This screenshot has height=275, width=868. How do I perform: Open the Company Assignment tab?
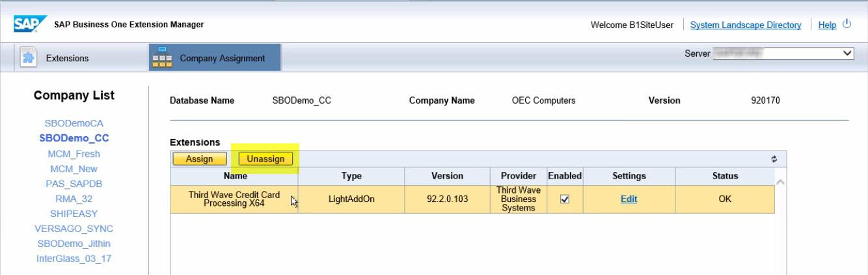215,58
